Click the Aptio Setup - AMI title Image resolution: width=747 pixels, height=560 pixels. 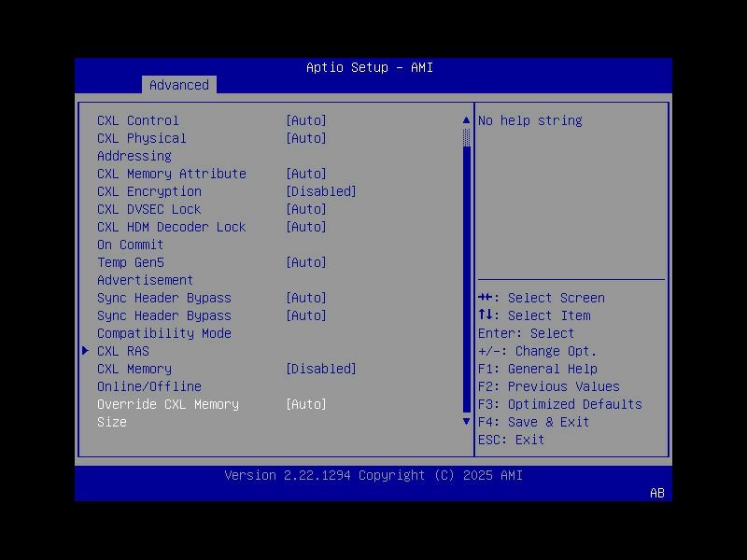pyautogui.click(x=370, y=67)
